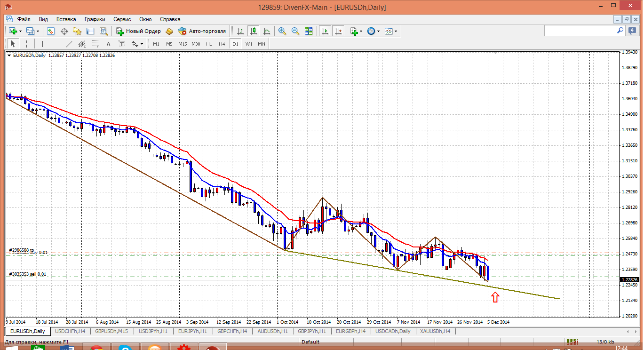Image resolution: width=644 pixels, height=350 pixels.
Task: Click the search input field
Action: (580, 31)
